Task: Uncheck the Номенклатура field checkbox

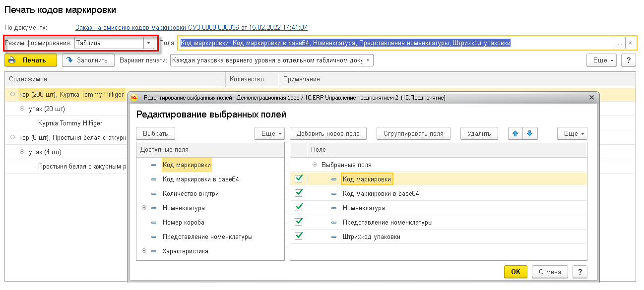Action: pyautogui.click(x=299, y=208)
